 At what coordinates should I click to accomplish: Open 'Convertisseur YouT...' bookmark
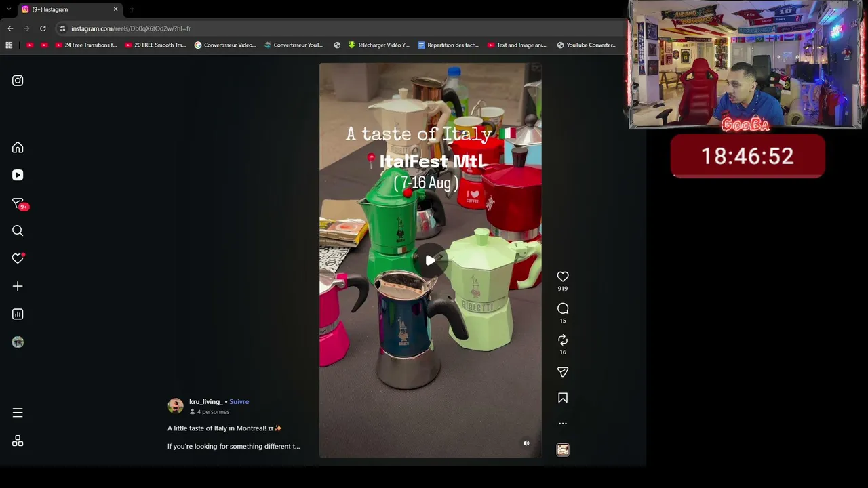[294, 45]
